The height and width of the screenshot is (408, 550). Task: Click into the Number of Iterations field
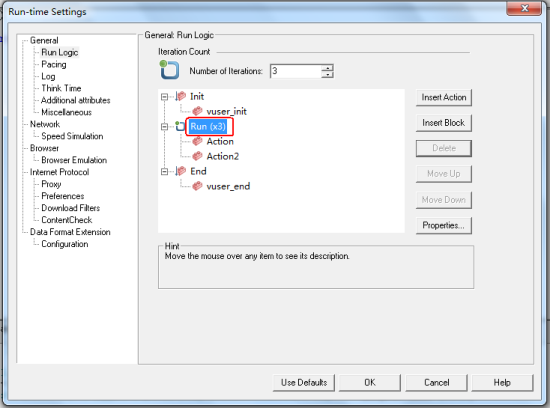[x=296, y=71]
